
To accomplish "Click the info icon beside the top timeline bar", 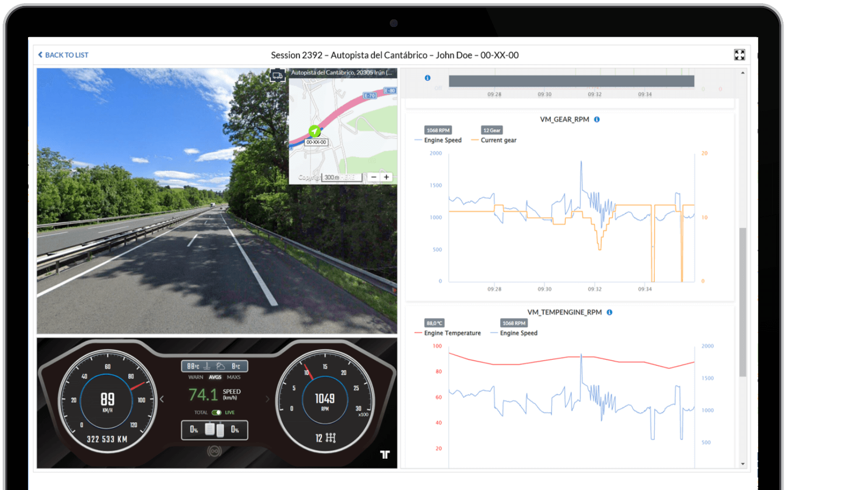I will (x=428, y=78).
